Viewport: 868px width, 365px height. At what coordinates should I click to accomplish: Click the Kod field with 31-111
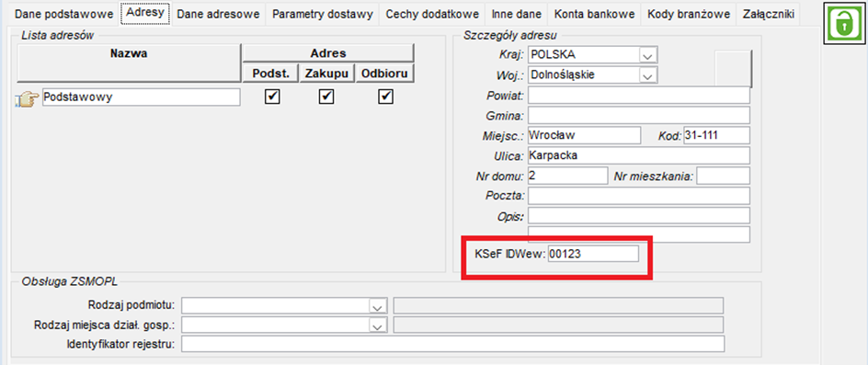pos(716,135)
